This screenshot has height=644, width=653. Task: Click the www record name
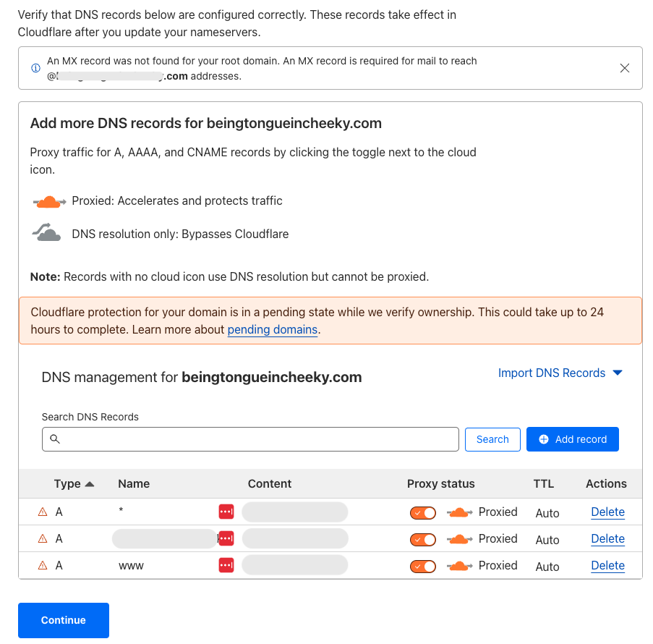[x=131, y=566]
